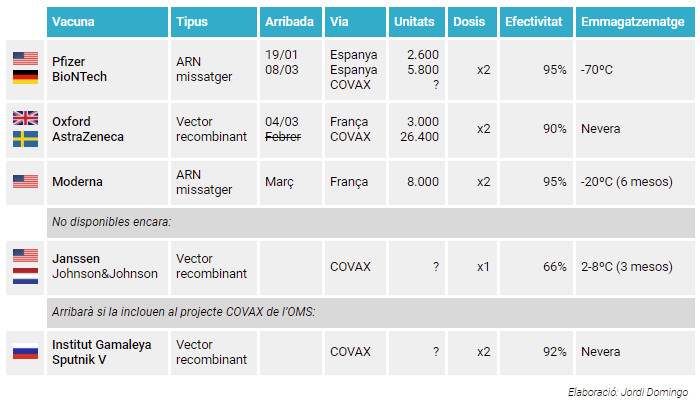Select the Efectivitat column header
This screenshot has height=407, width=700.
(536, 22)
